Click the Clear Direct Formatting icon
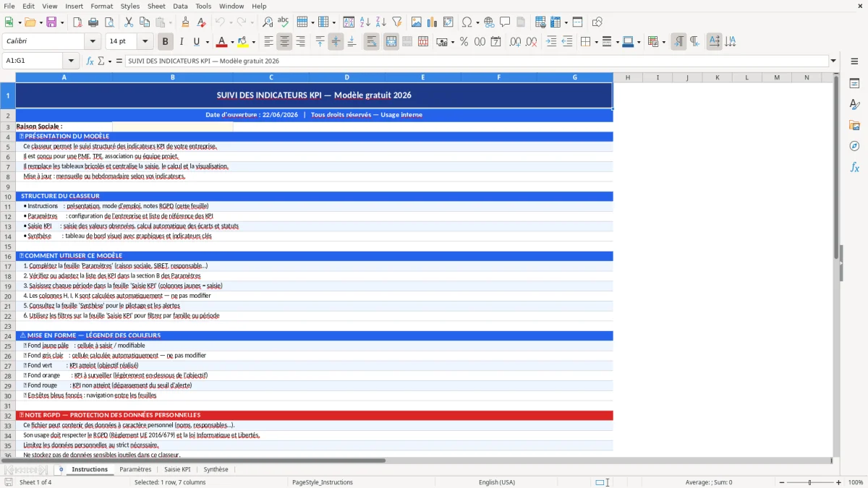This screenshot has height=488, width=868. click(x=201, y=22)
